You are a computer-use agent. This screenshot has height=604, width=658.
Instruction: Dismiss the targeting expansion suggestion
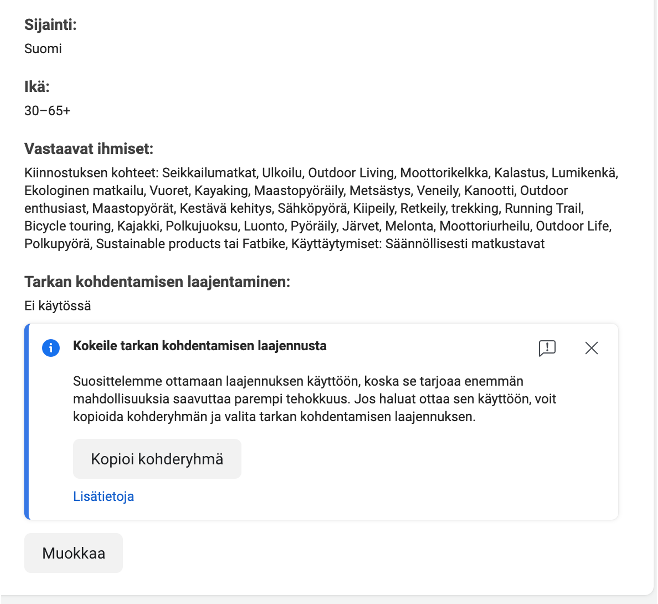click(x=591, y=348)
